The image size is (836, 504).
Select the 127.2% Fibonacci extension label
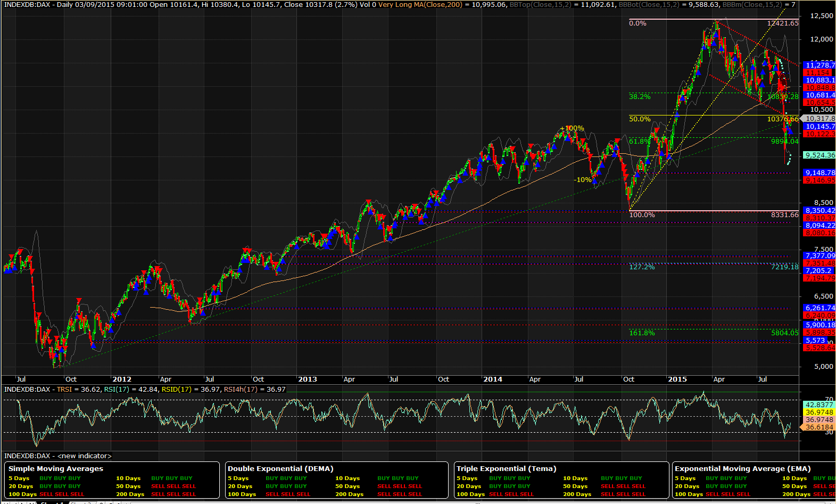[642, 267]
